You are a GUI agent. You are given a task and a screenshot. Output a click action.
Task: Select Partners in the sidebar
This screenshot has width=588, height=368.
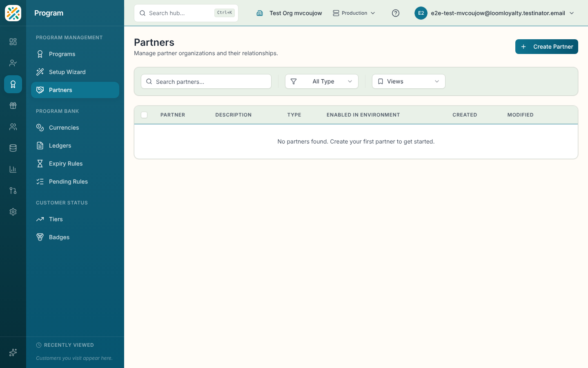[x=75, y=90]
